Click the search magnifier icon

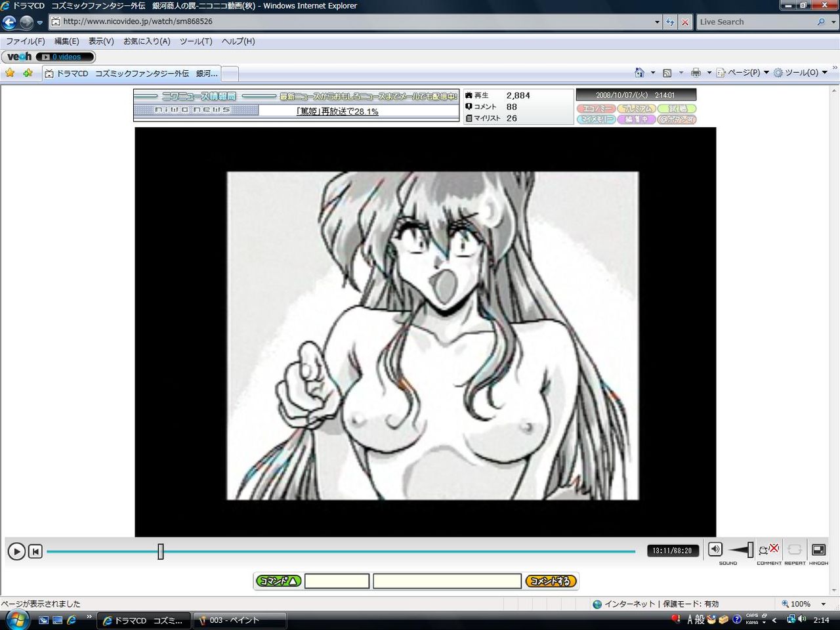[821, 22]
